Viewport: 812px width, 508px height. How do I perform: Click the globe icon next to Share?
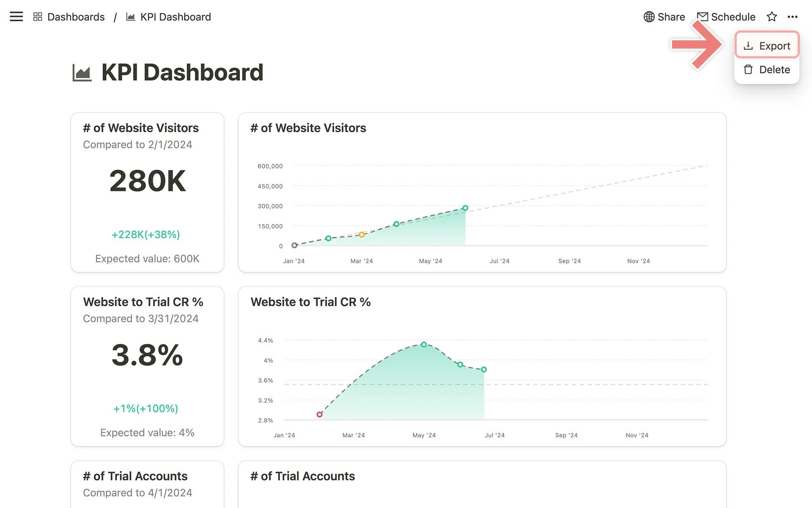point(649,17)
